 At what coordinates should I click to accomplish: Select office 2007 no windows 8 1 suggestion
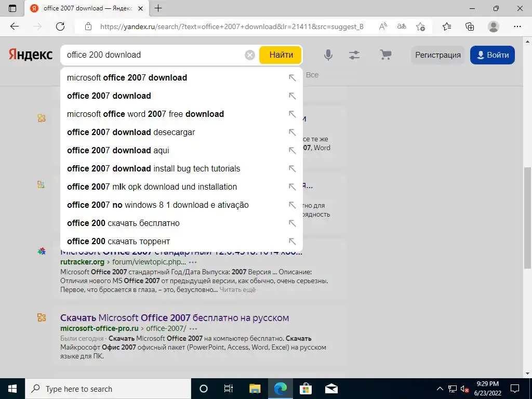pos(181,205)
